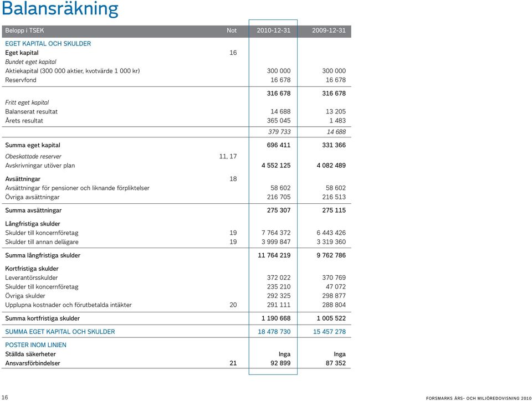This screenshot has height=401, width=532.
Task: Select 'Upplupna kostnader och förutbetalda intäkter' label
Action: (68, 305)
